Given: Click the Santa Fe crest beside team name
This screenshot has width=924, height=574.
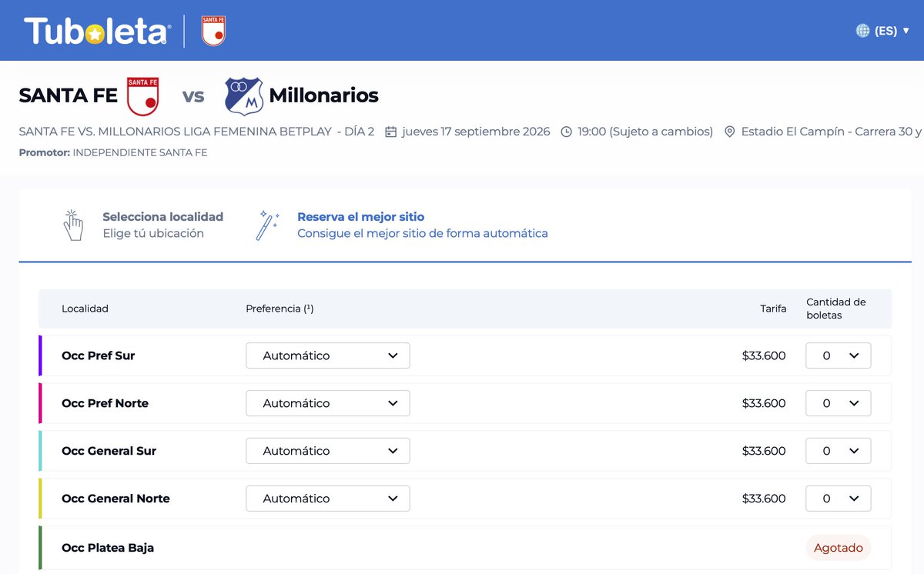Looking at the screenshot, I should click(142, 96).
